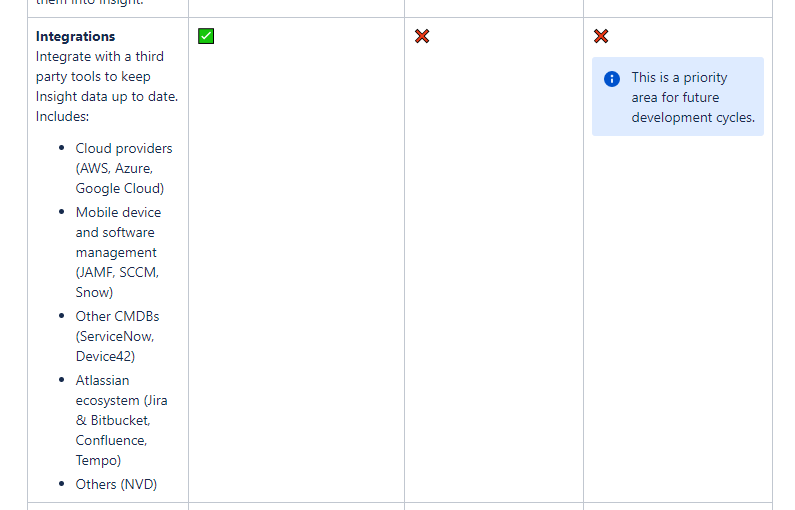Image resolution: width=795 pixels, height=510 pixels.
Task: Click the bullet dot beside Atlassian ecosystem
Action: pos(62,380)
